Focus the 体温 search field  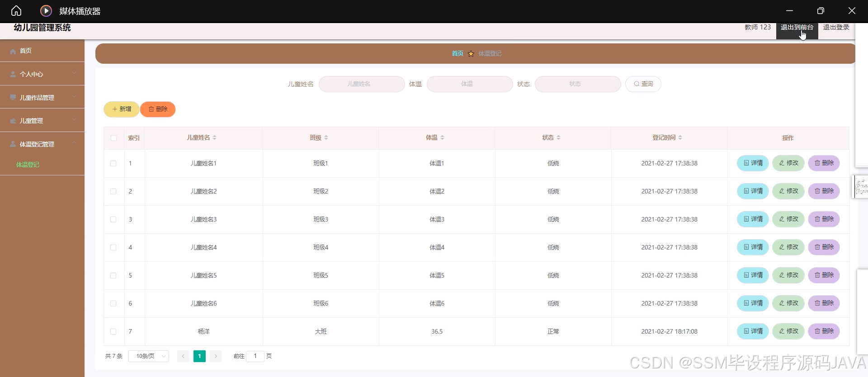(x=470, y=84)
